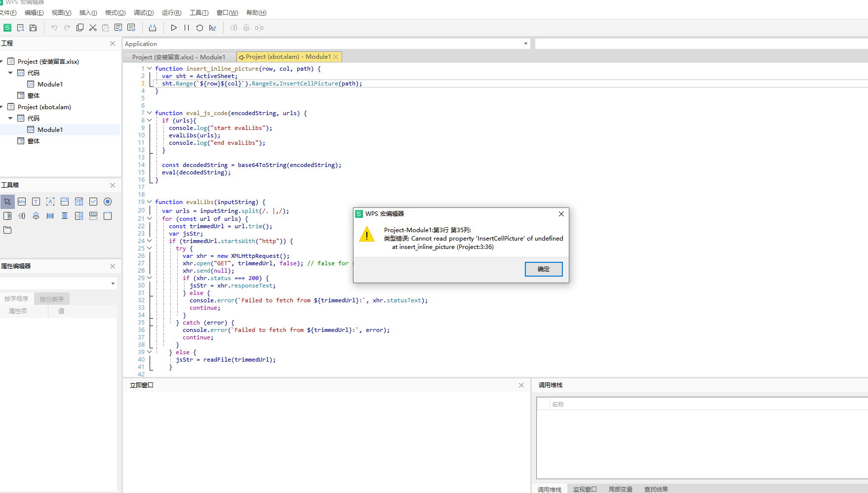Switch to the 监视窗口 tab
Image resolution: width=868 pixels, height=493 pixels.
585,489
